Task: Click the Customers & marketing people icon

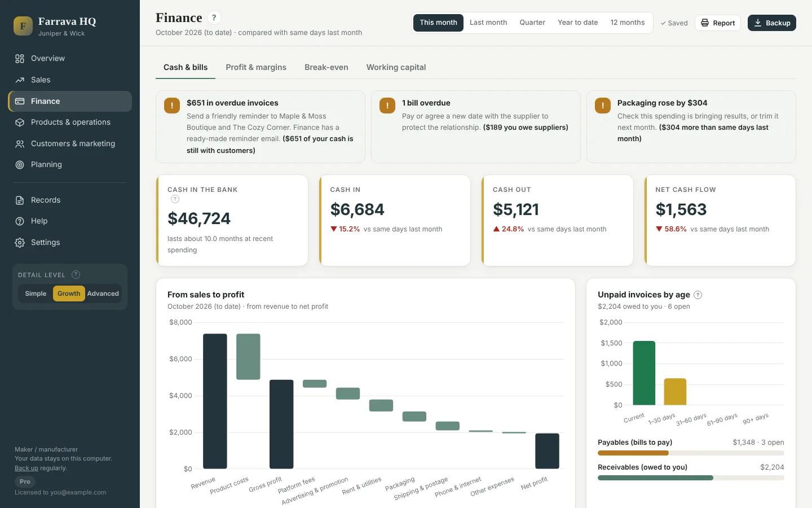Action: pyautogui.click(x=20, y=144)
